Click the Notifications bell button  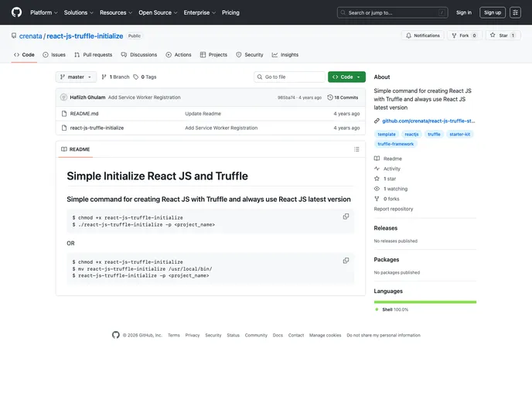423,36
